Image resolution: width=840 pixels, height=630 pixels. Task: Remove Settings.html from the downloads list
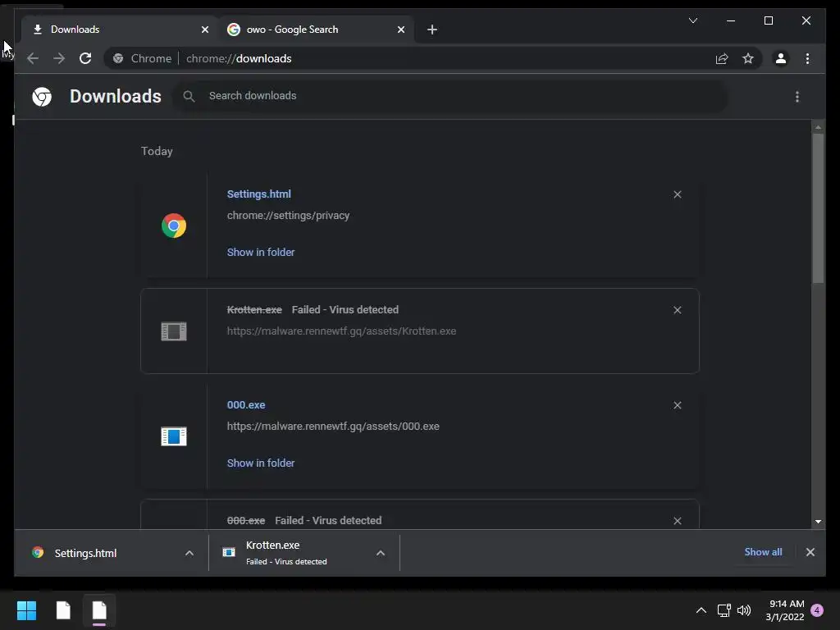[x=677, y=194]
